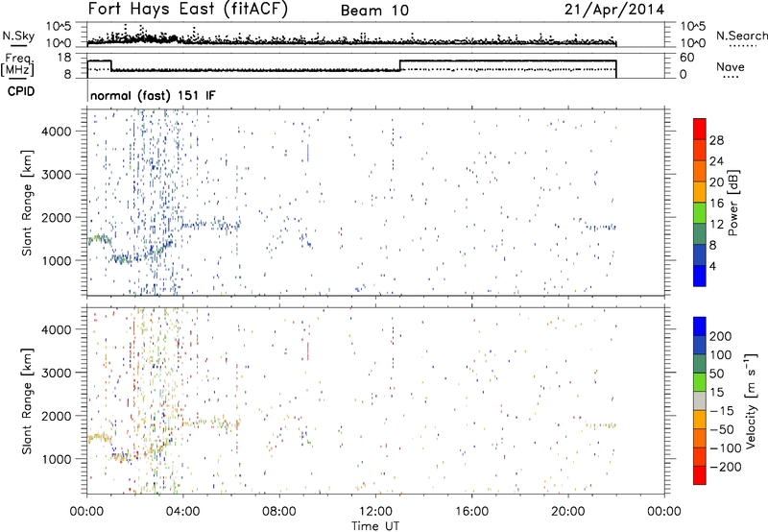Image resolution: width=768 pixels, height=532 pixels.
Task: Select the "Freq. [MHz]" axis label
Action: [x=18, y=64]
